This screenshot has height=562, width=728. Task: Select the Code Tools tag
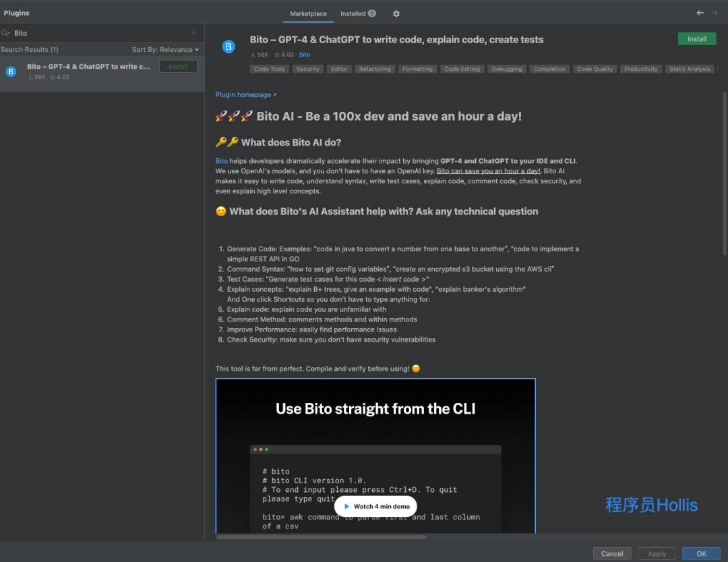point(269,69)
